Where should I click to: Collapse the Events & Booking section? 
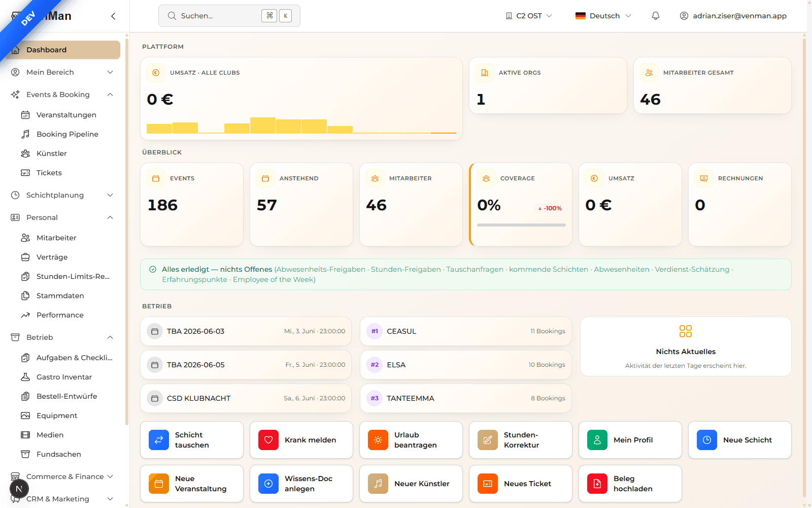[62, 94]
